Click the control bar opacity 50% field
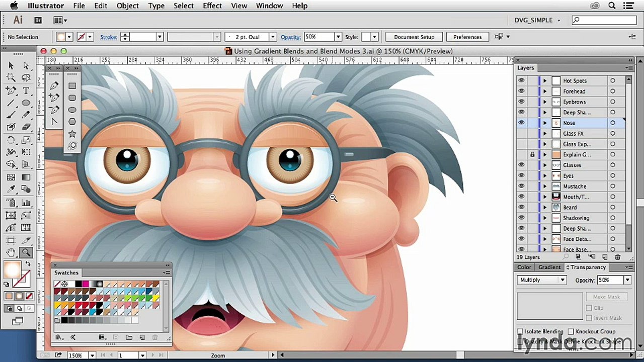Image resolution: width=644 pixels, height=362 pixels. coord(318,37)
